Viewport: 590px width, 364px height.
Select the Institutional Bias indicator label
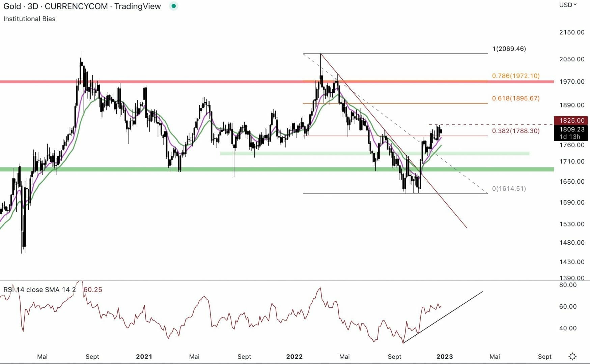(x=29, y=19)
